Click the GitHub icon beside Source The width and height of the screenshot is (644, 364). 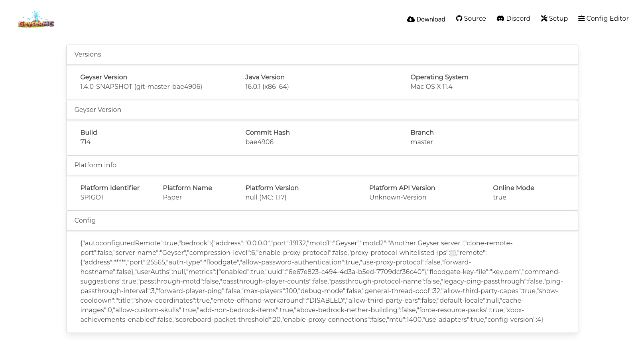(x=459, y=18)
